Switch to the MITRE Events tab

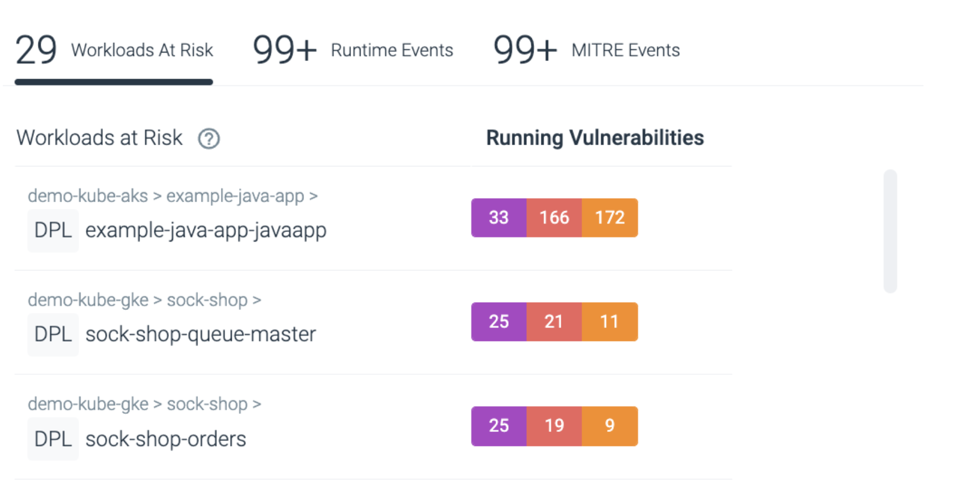pyautogui.click(x=587, y=50)
